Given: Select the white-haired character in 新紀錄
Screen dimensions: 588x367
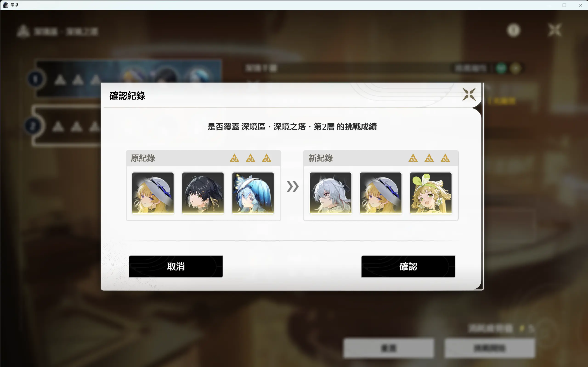Looking at the screenshot, I should (x=331, y=193).
